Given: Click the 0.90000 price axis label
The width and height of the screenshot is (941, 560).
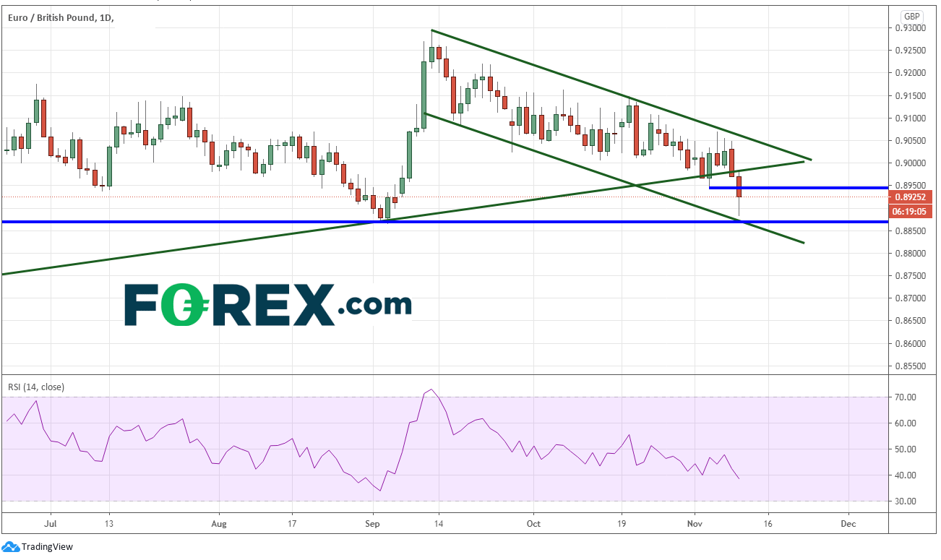Looking at the screenshot, I should click(909, 163).
